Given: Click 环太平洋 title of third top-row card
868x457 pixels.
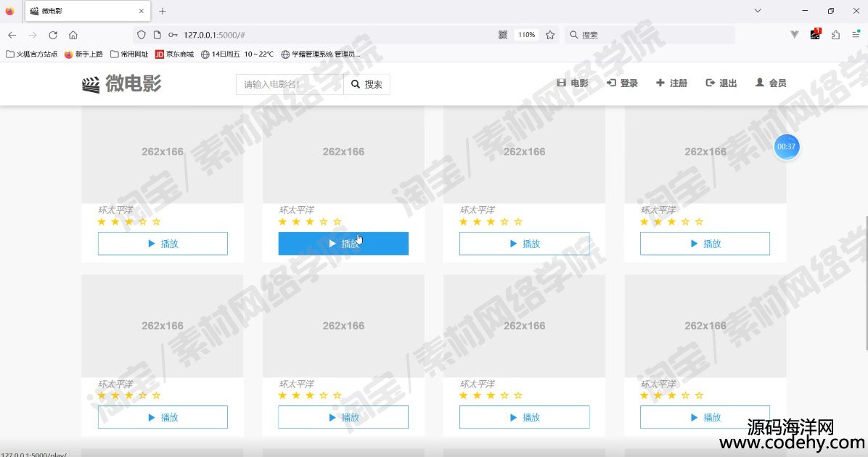Looking at the screenshot, I should (477, 210).
